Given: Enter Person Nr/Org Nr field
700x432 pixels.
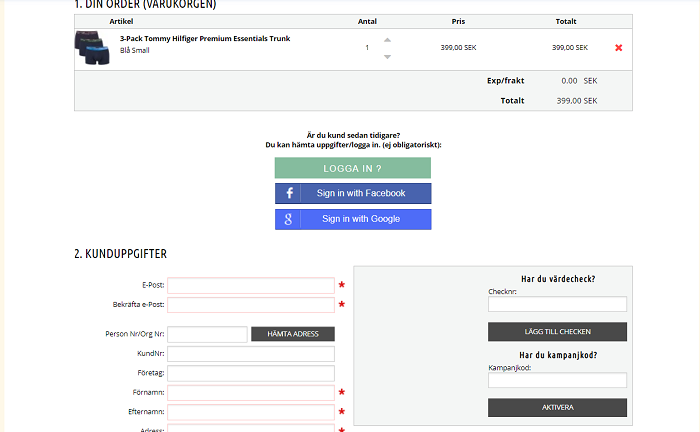Looking at the screenshot, I should tap(207, 334).
